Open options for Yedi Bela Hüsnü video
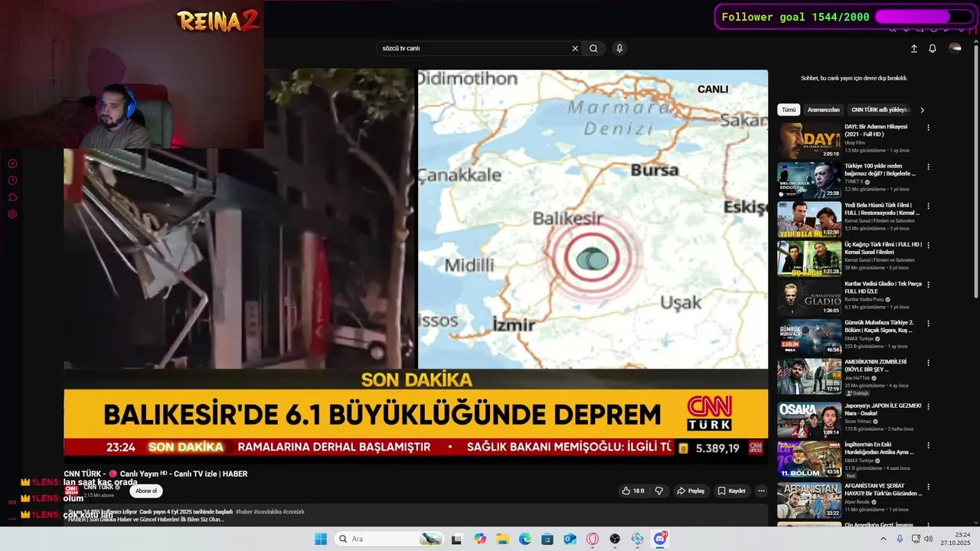The width and height of the screenshot is (980, 551). tap(928, 207)
